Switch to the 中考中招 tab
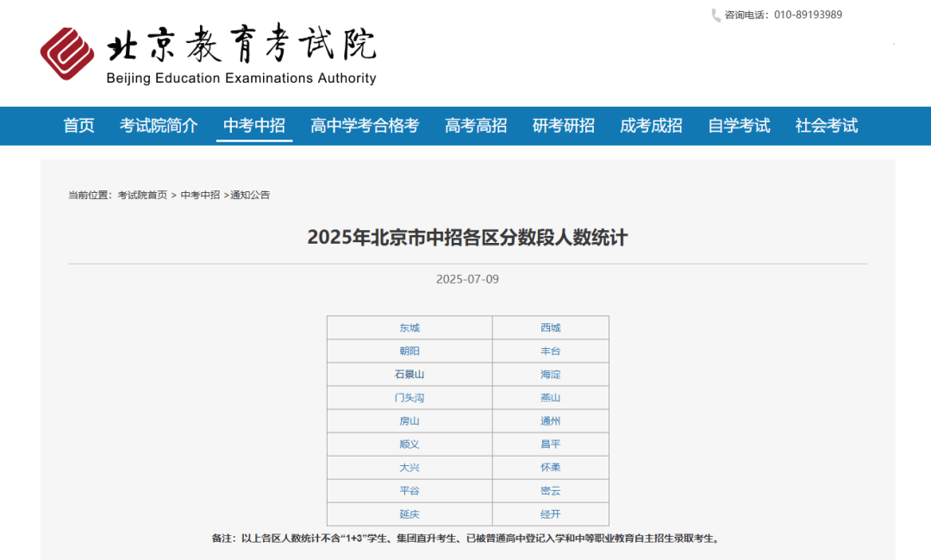Screen dimensions: 931x560 click(253, 126)
